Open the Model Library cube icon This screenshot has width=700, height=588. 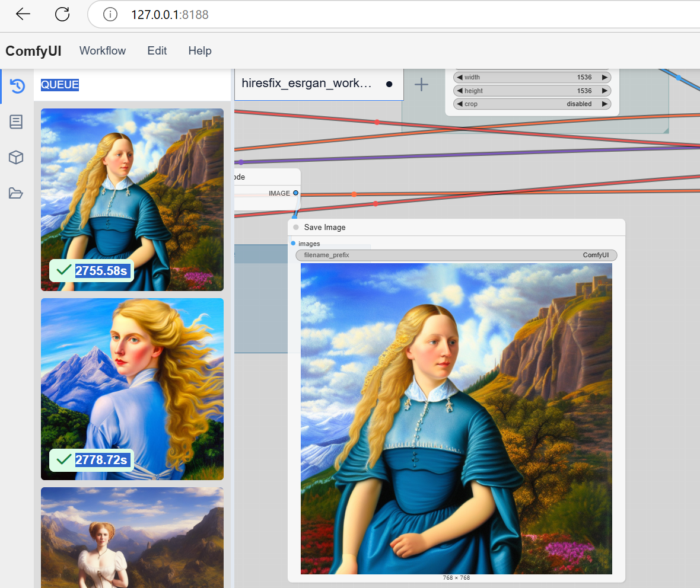(16, 157)
